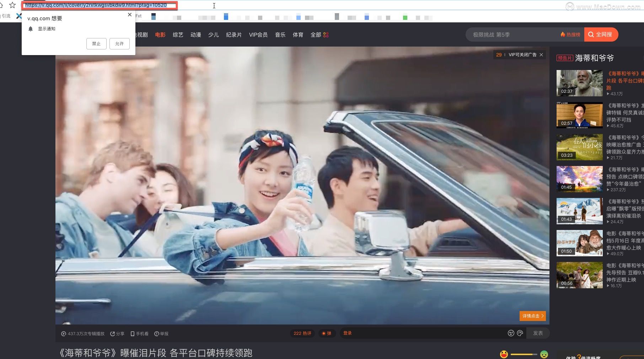Focus the search box showing 极限挑战 第5季
644x359 pixels.
pyautogui.click(x=512, y=34)
